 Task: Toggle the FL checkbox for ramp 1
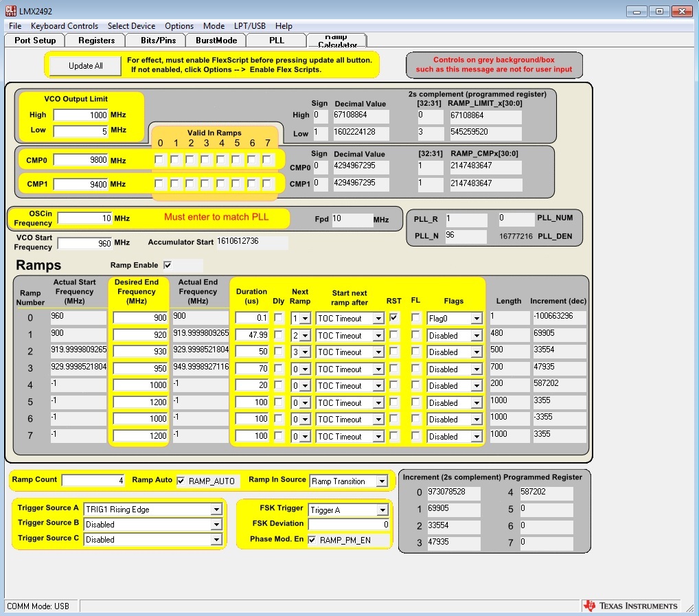415,334
